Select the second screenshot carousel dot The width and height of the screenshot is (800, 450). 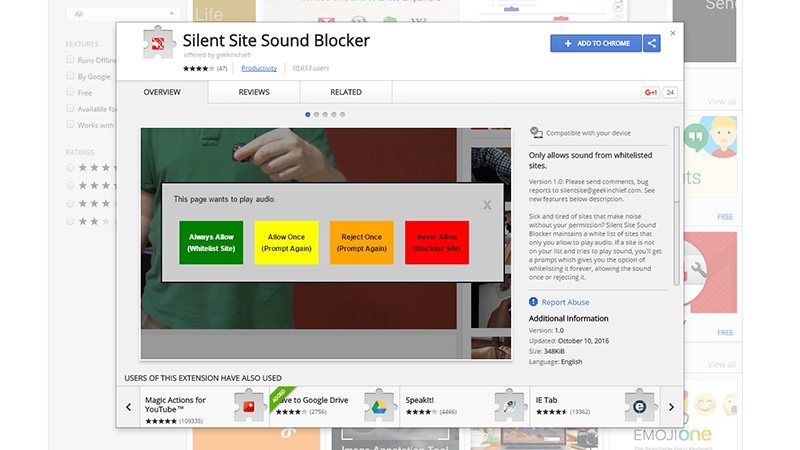316,115
